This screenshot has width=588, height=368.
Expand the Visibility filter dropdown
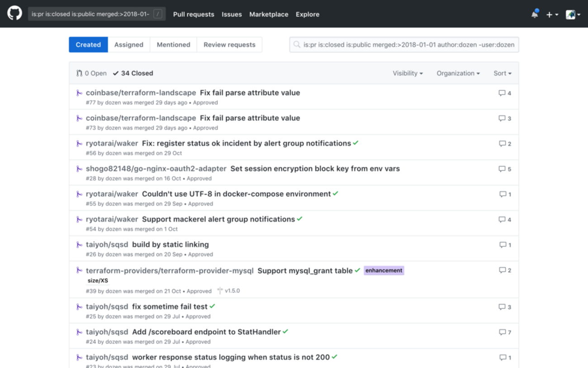408,73
